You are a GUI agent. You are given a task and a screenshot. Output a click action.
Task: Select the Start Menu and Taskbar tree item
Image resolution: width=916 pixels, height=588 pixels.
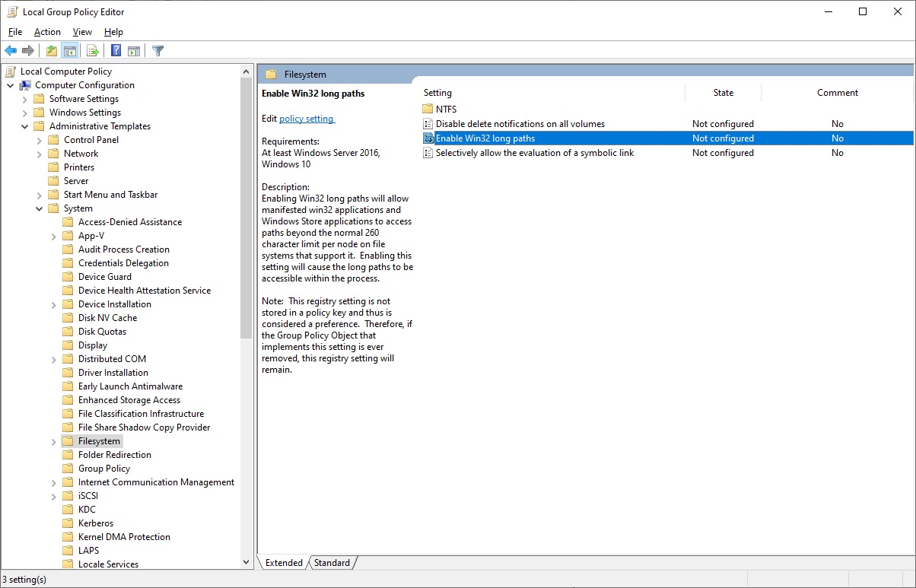pyautogui.click(x=110, y=195)
